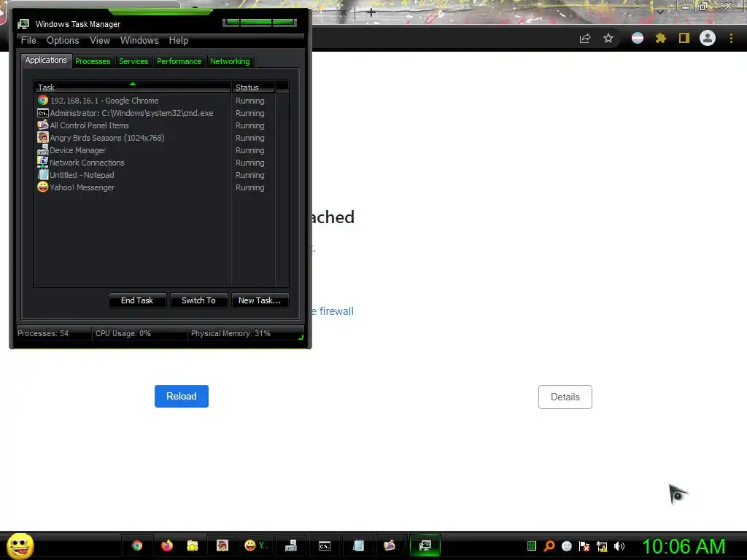Click Chrome's share this page icon
Screen dimensions: 747x560
click(x=585, y=39)
